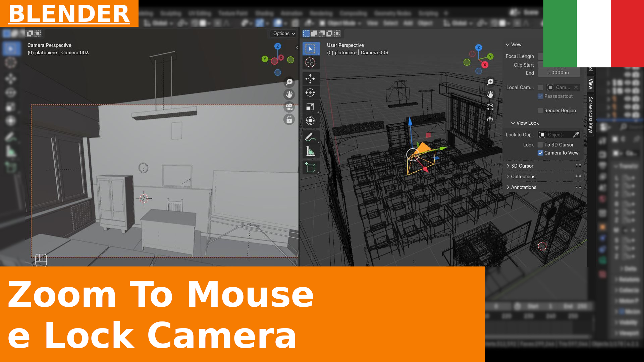
Task: Choose fifth select mode icon in right viewport header
Action: tap(337, 34)
